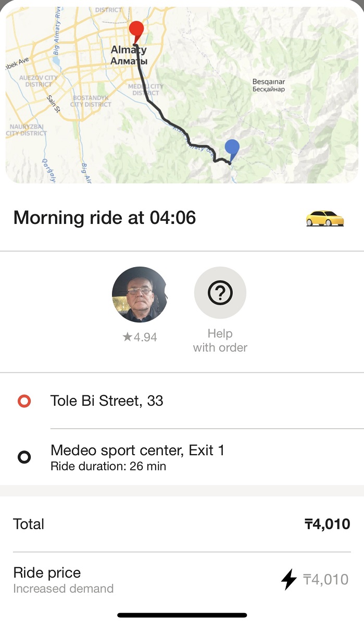Click the lightning bolt next to ride price
Viewport: 364px width, 625px height.
point(290,579)
